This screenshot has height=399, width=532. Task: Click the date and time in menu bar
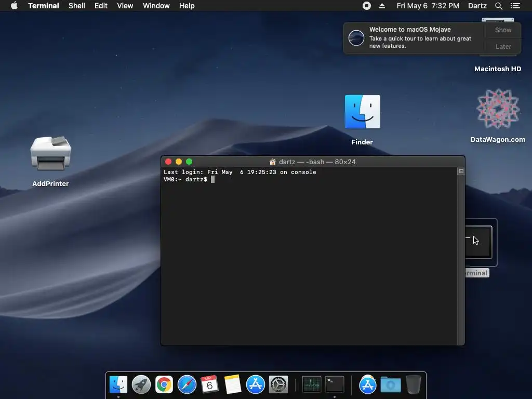coord(428,6)
